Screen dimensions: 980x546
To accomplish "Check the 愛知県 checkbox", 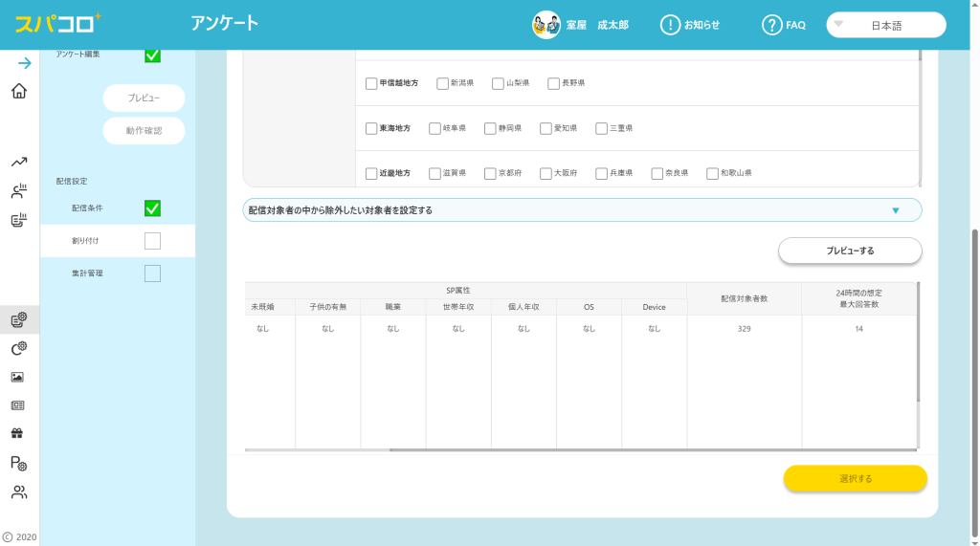I will (x=546, y=128).
